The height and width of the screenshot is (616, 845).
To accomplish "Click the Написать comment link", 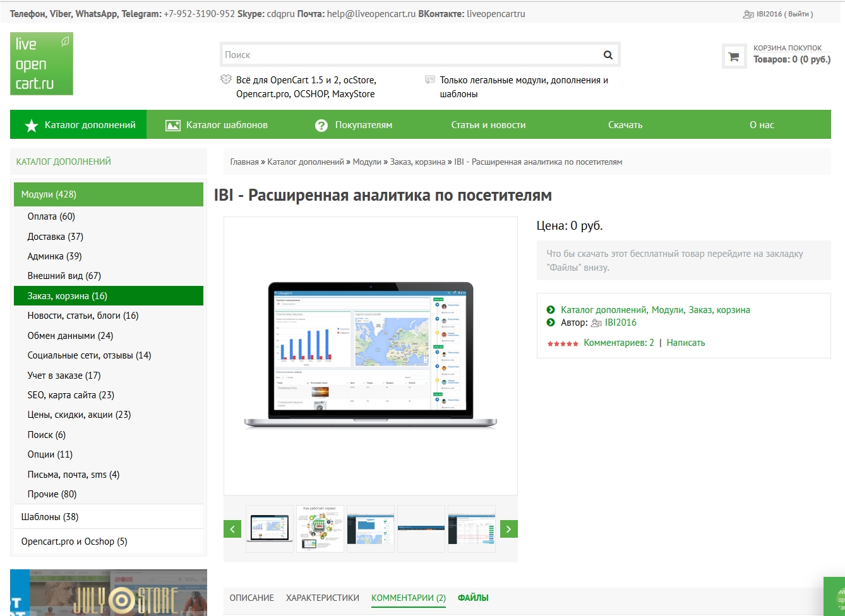I will [685, 343].
